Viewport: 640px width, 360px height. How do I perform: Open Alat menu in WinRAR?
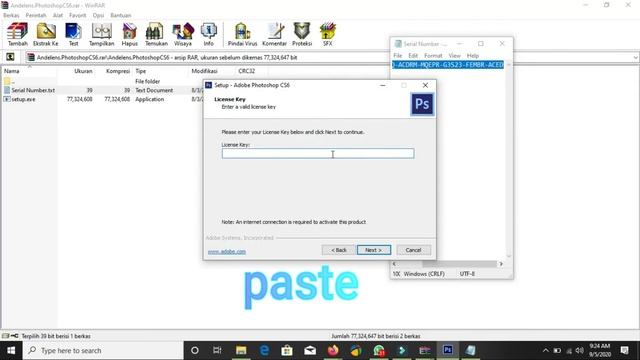[x=58, y=15]
